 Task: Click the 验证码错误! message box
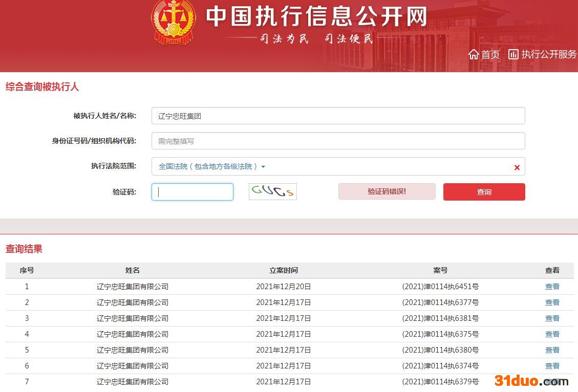pyautogui.click(x=387, y=191)
